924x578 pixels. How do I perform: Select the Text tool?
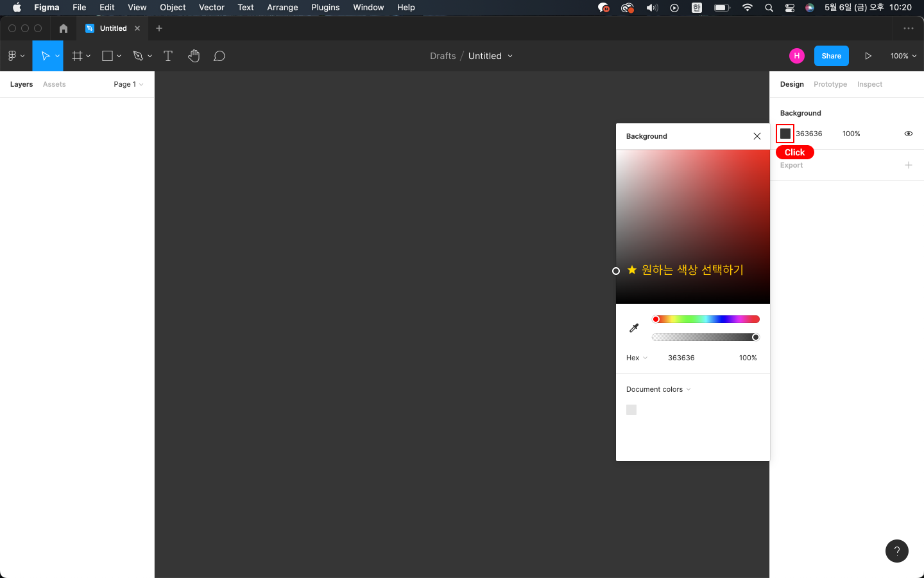[168, 56]
